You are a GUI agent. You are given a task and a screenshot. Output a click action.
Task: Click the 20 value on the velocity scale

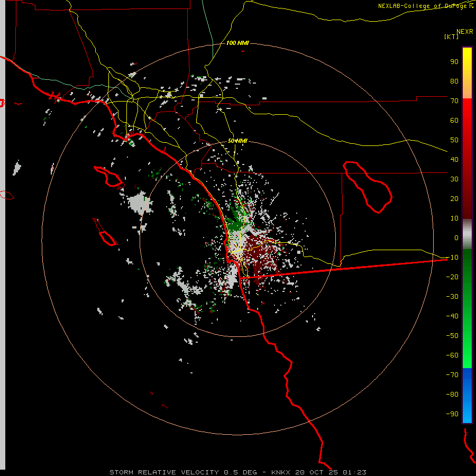pos(454,199)
